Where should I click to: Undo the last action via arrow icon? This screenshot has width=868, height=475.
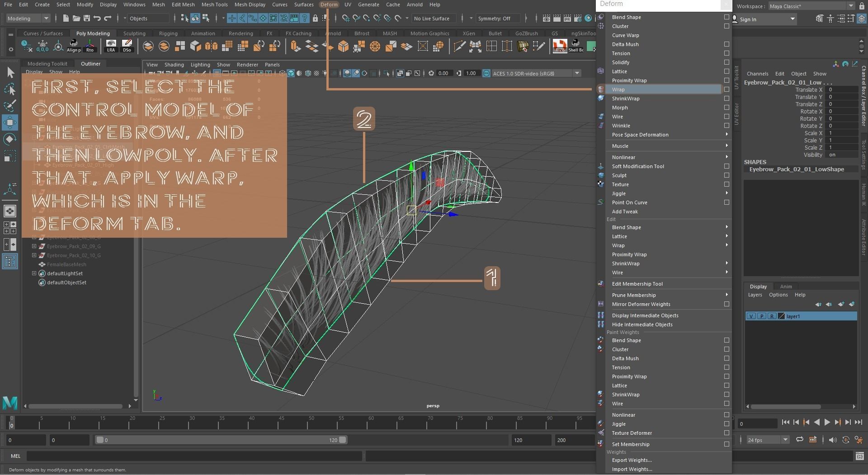point(97,18)
